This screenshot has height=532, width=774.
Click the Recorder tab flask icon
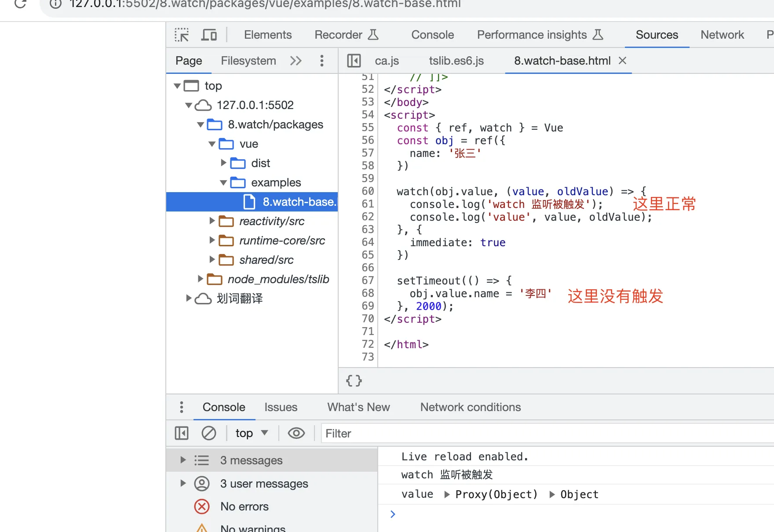click(373, 35)
